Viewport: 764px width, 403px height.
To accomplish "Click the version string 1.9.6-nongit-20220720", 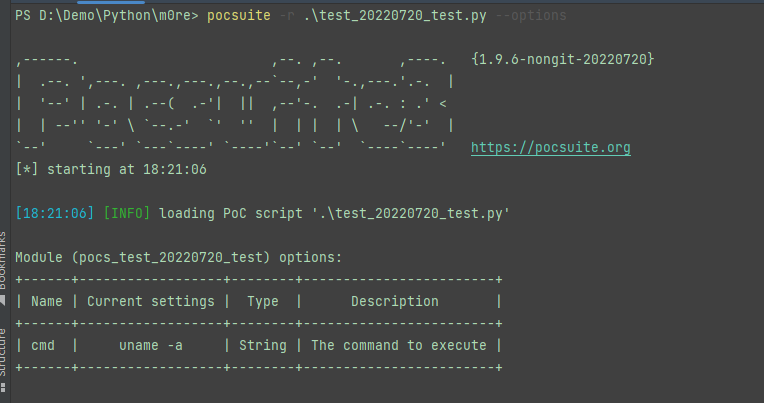I will click(x=563, y=59).
